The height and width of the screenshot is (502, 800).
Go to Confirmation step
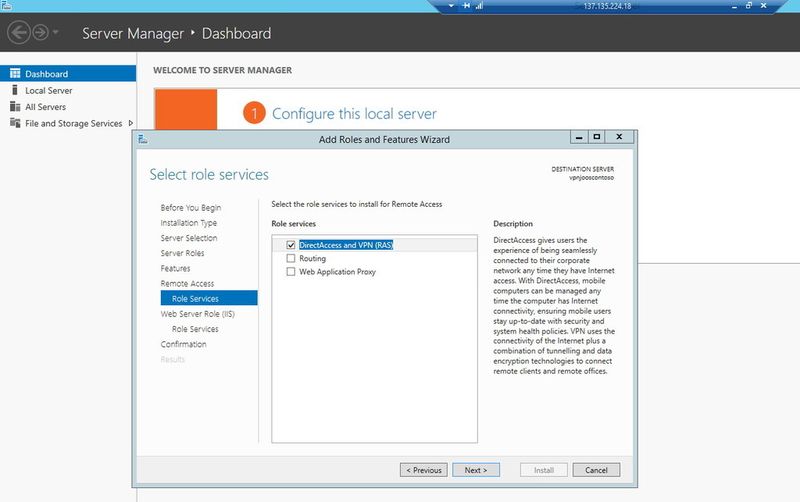tap(183, 344)
